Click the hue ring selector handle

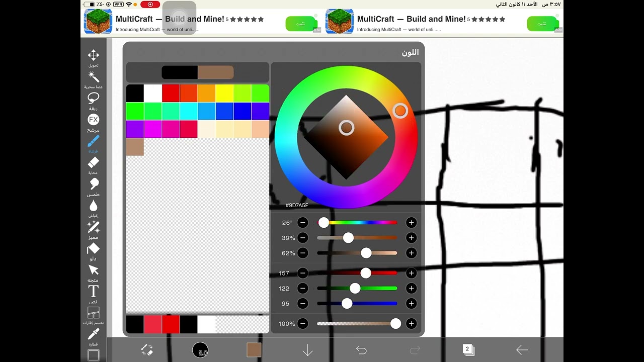[400, 111]
